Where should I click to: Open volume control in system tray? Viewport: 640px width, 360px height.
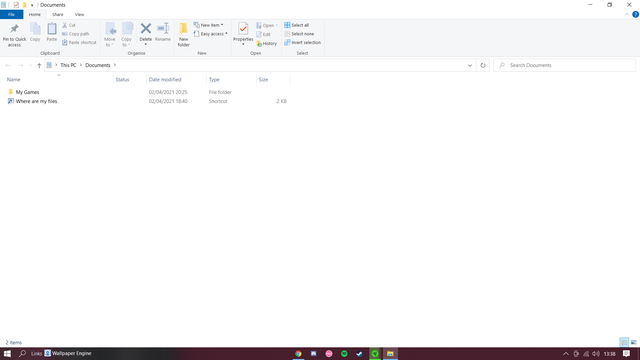(x=596, y=354)
